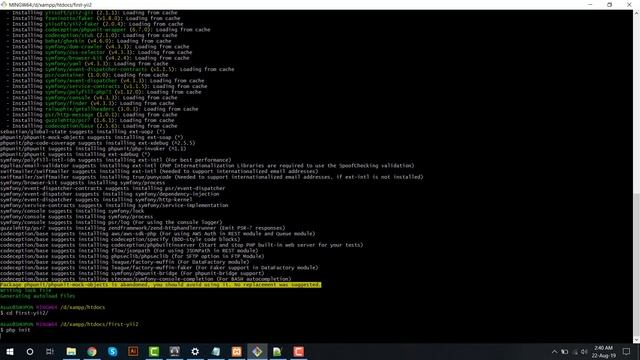640x360 pixels.
Task: Switch to Google Chrome in taskbar
Action: click(x=92, y=351)
